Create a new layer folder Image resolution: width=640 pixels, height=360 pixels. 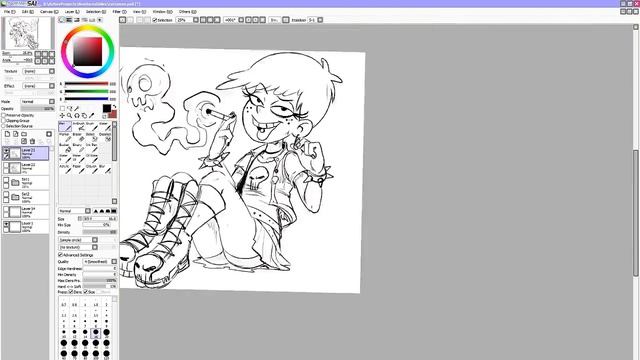coord(24,134)
